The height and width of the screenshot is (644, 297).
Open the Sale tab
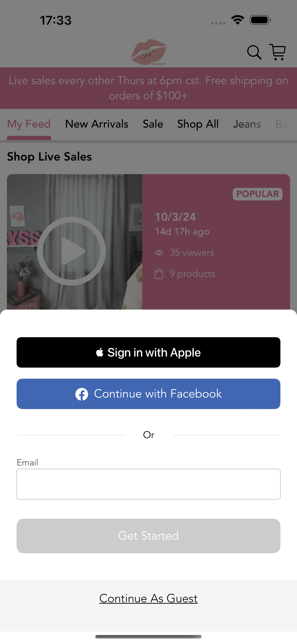point(153,124)
